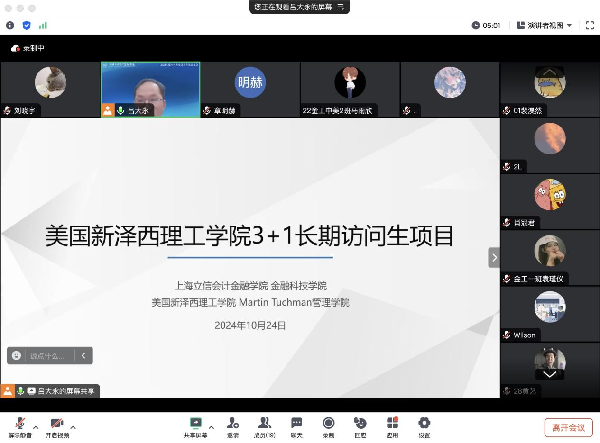Screen dimensions: 600x443
Task: Expand audio options arrow beside microphone
Action: 36,424
